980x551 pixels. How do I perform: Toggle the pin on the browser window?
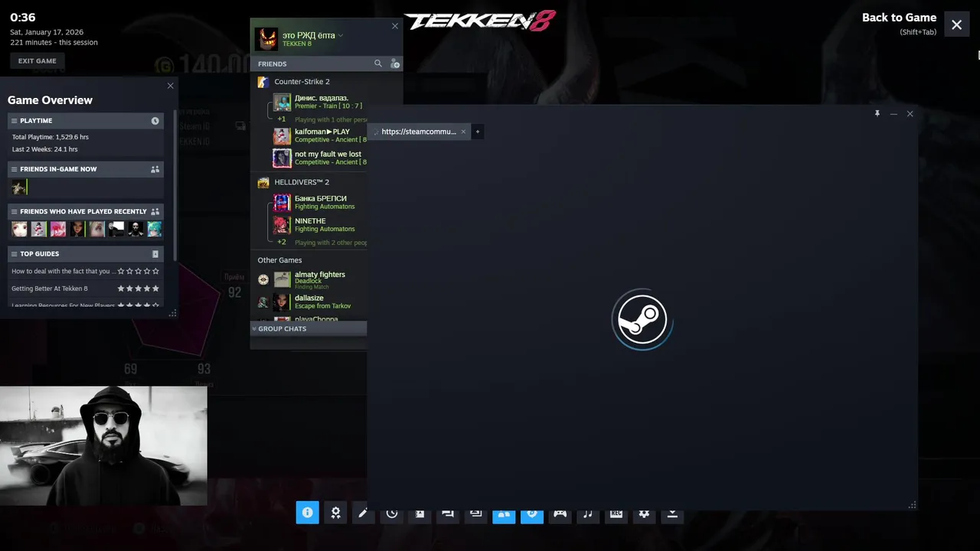[877, 113]
